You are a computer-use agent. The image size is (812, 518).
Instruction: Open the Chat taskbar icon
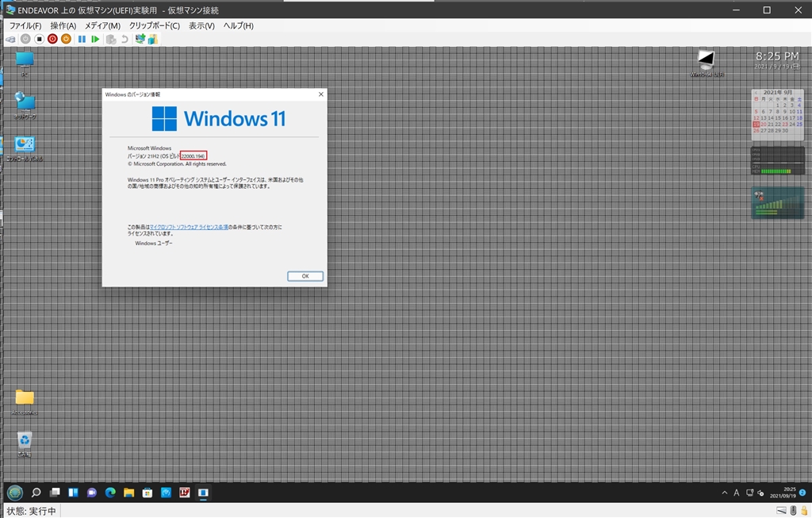[x=92, y=492]
